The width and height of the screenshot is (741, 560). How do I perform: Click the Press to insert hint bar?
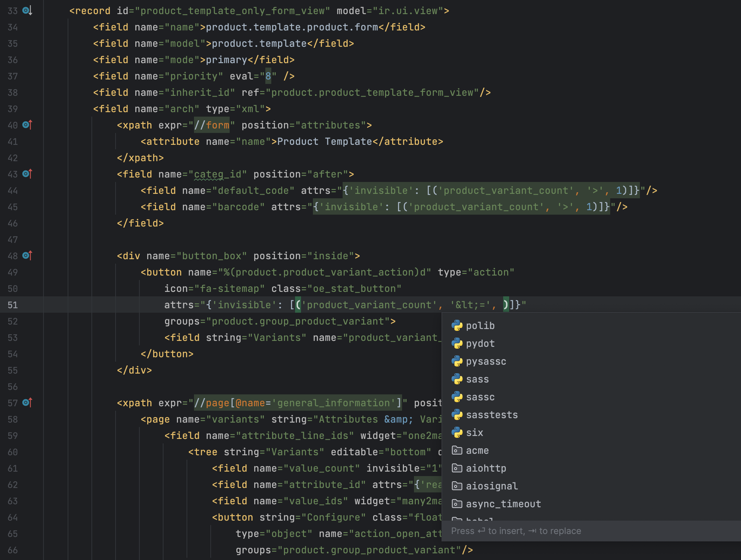[516, 531]
